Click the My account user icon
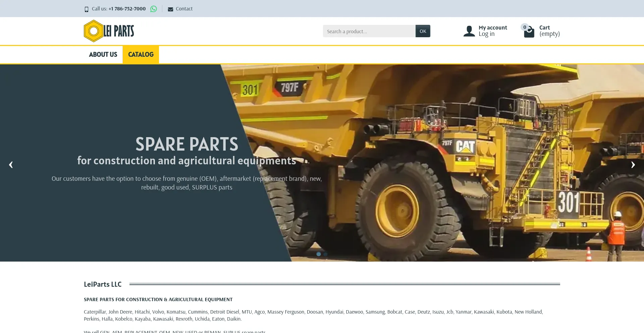644x333 pixels. (x=469, y=31)
